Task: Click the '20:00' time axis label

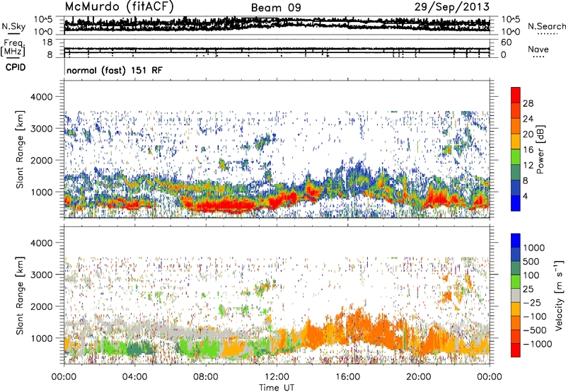Action: point(418,377)
